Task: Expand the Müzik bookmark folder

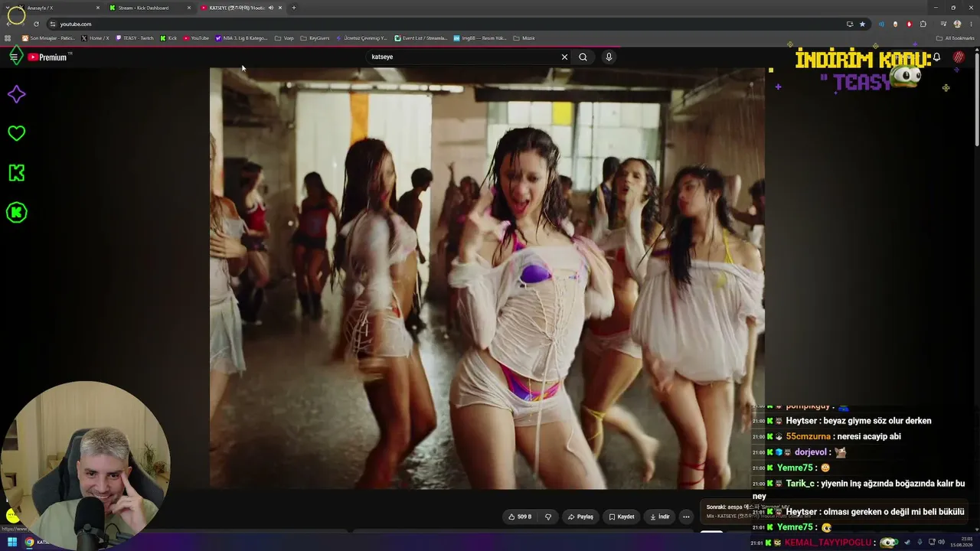Action: pos(524,38)
